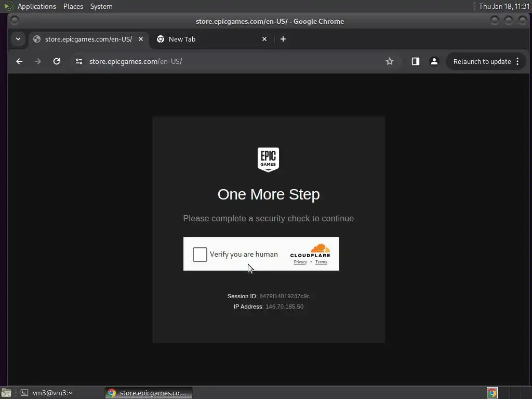This screenshot has height=399, width=532.
Task: Click the address bar URL text
Action: [136, 61]
